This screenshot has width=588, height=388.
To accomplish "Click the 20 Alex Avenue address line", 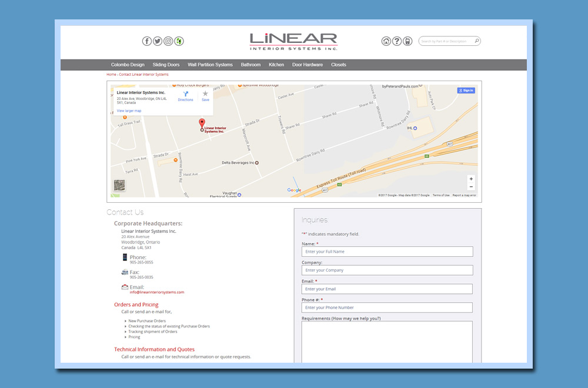I will (x=135, y=237).
